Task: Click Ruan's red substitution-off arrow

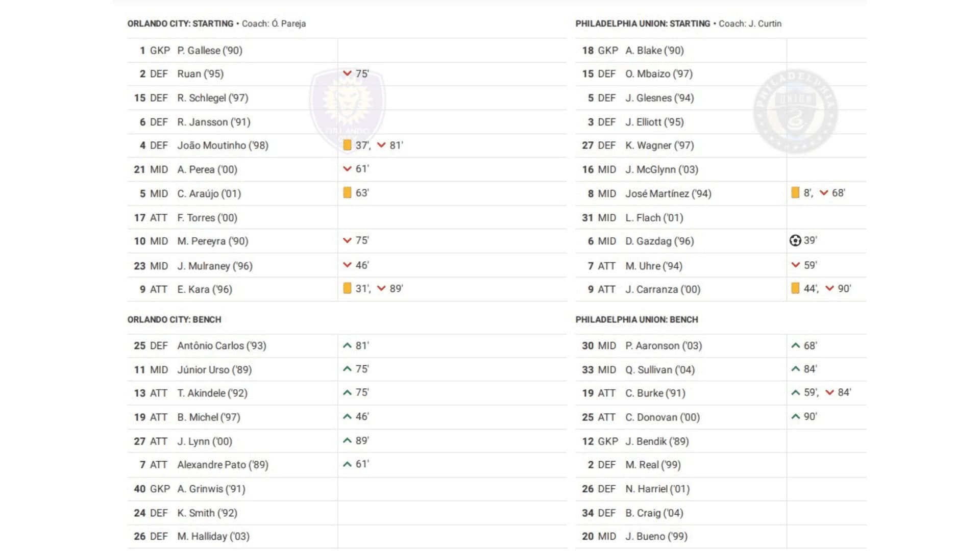Action: (347, 73)
